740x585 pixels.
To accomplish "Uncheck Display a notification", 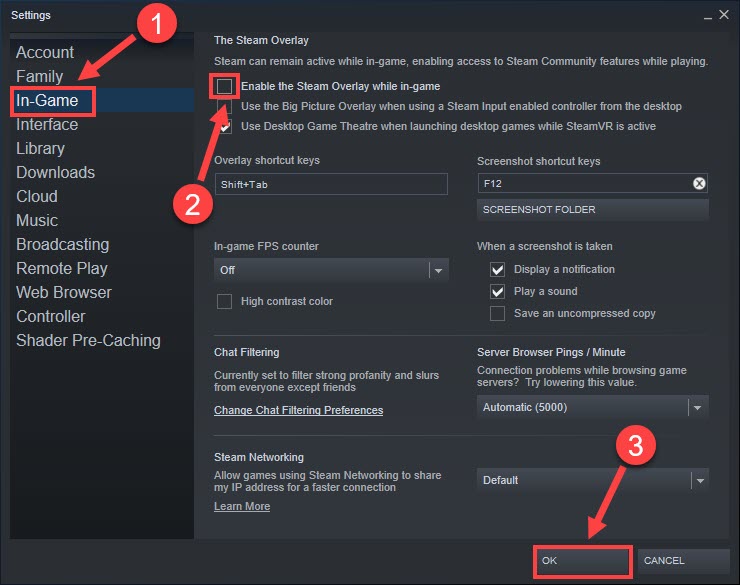I will coord(497,269).
